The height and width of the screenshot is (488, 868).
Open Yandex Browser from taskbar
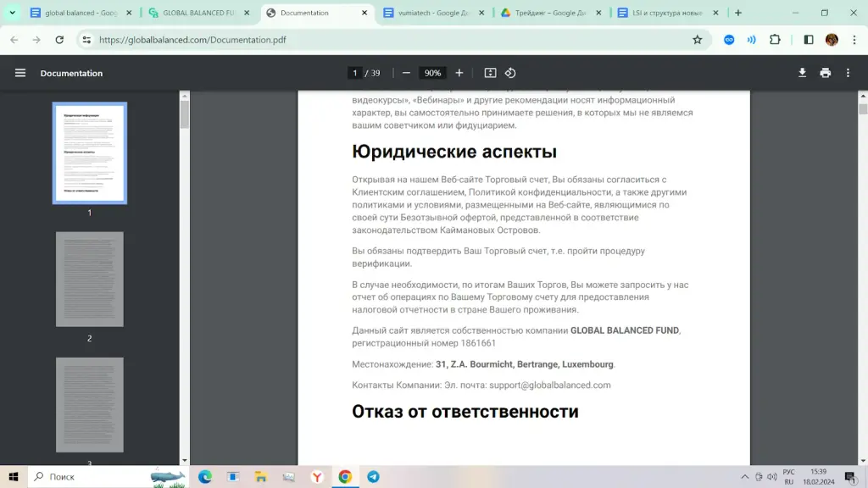coord(317,476)
